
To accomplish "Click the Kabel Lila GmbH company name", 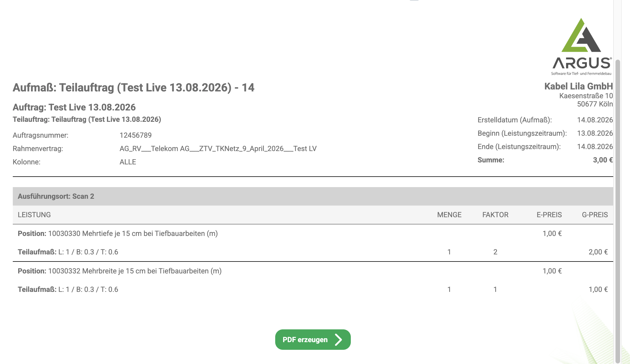I will (x=579, y=86).
